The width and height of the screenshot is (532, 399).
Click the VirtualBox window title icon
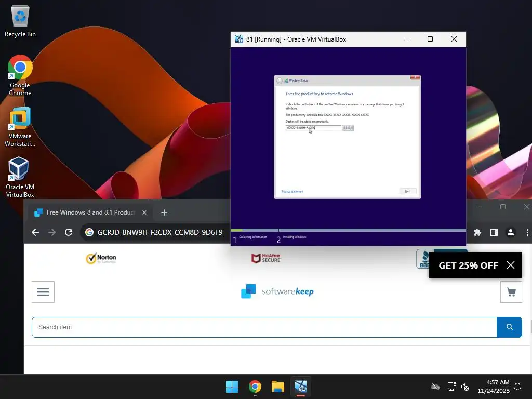click(x=239, y=39)
